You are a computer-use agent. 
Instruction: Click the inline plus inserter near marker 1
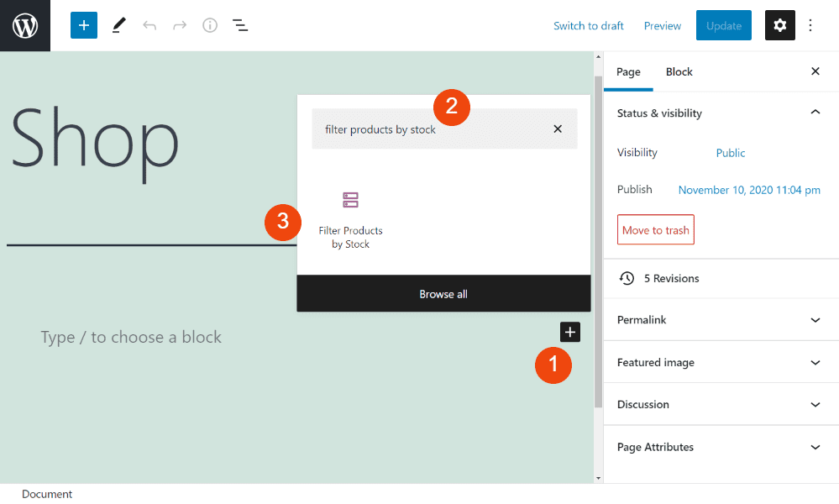pyautogui.click(x=569, y=332)
